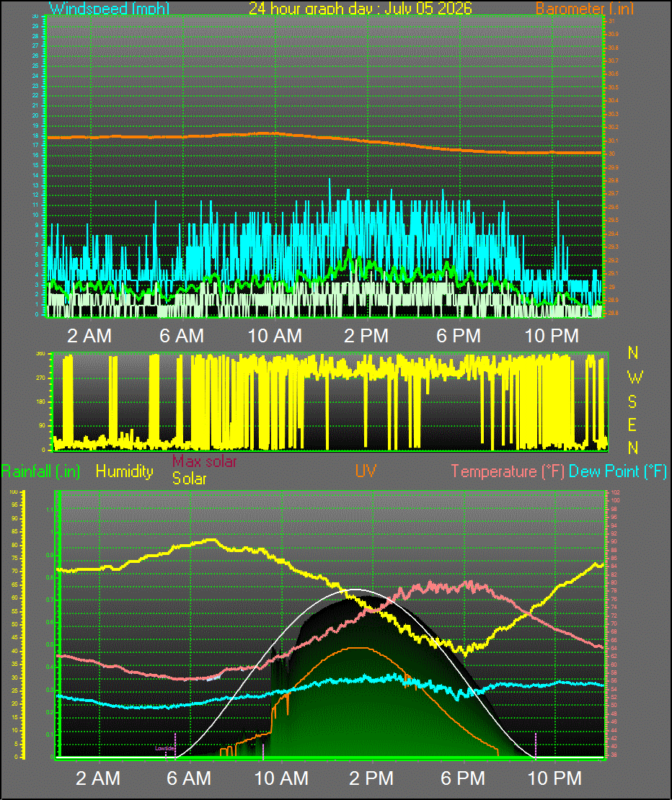Click the '10 PM' label under bottom graph
The height and width of the screenshot is (800, 672).
coord(554,778)
